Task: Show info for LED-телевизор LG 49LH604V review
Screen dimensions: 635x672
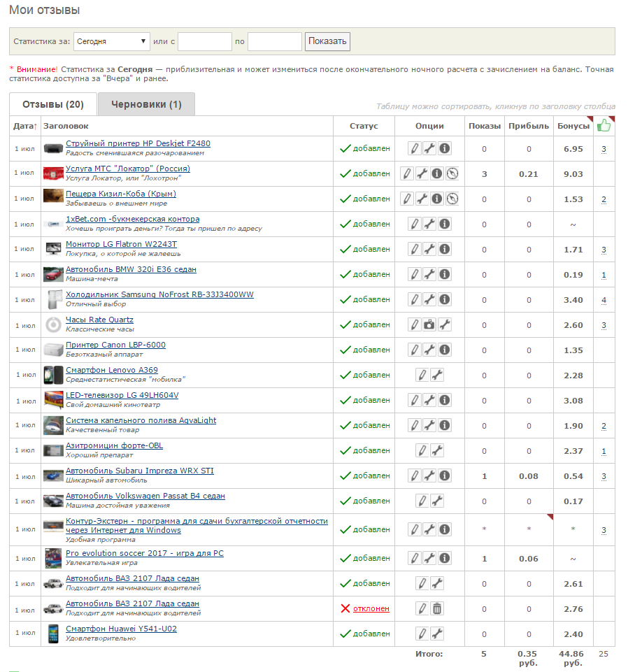Action: pyautogui.click(x=445, y=400)
